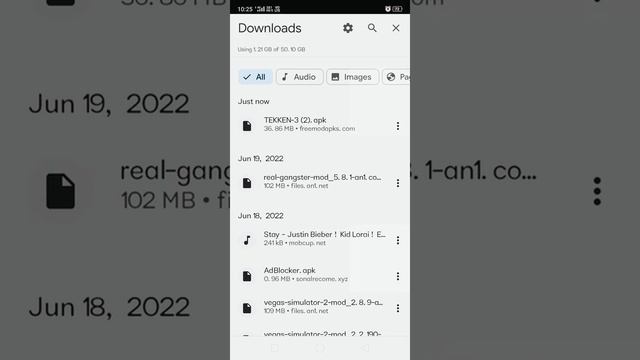This screenshot has height=360, width=640.
Task: Tap file icon of AdBlocker.apk
Action: 247,276
